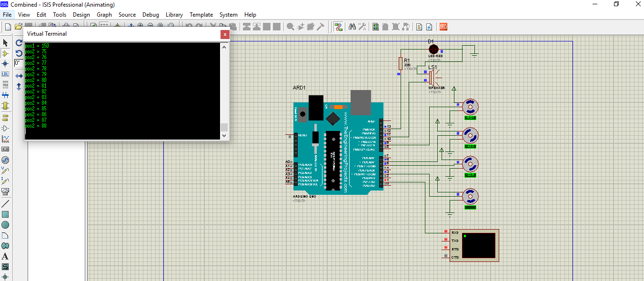Click the virtual terminal component on schematic
Image resolution: width=644 pixels, height=281 pixels.
(x=474, y=245)
